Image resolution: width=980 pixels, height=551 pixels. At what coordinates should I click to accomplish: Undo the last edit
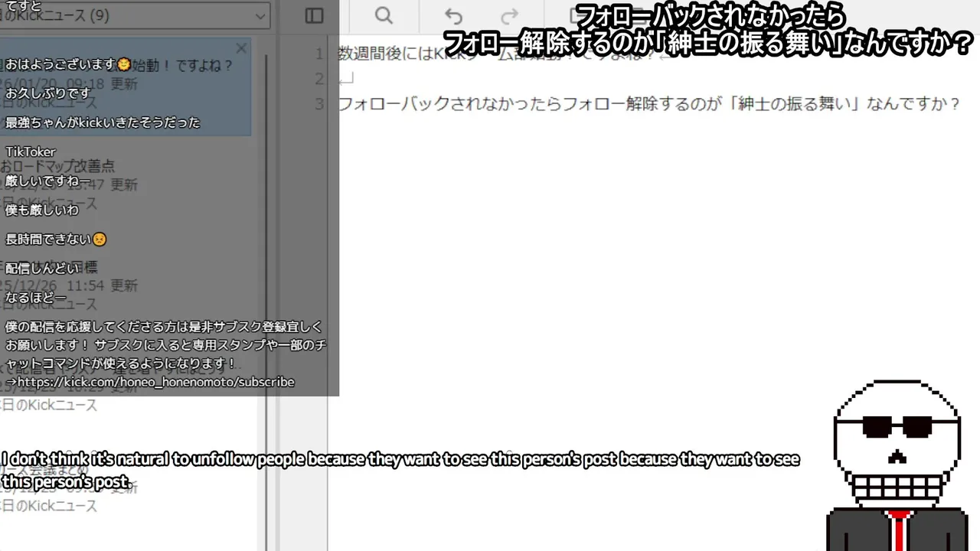click(454, 16)
